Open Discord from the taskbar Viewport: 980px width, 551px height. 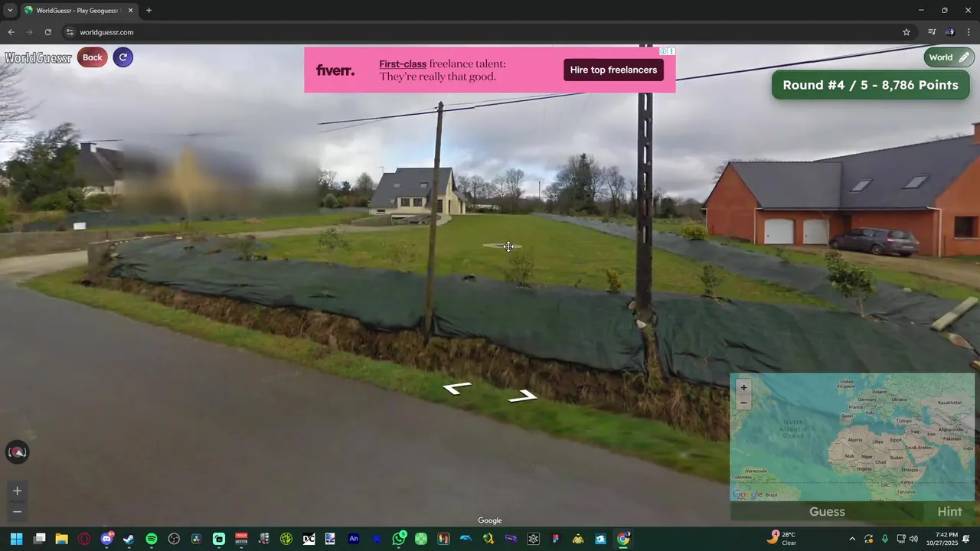coord(106,539)
